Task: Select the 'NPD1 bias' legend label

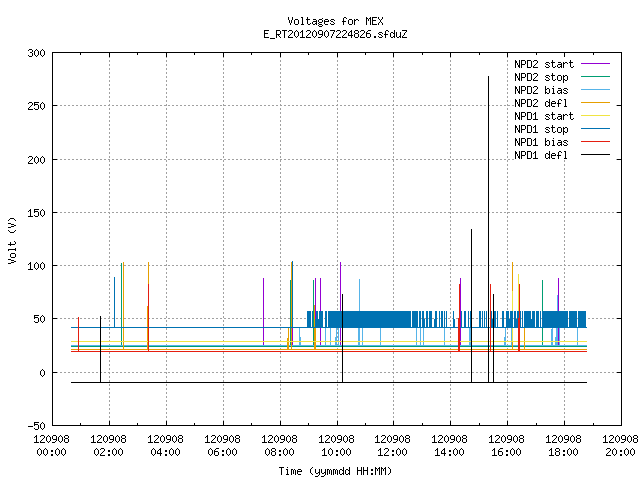Action: (541, 142)
